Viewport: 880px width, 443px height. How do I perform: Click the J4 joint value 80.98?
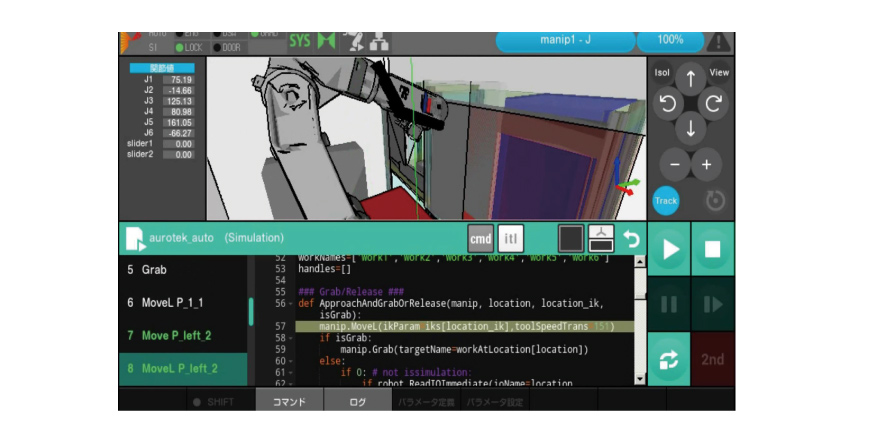pyautogui.click(x=179, y=112)
